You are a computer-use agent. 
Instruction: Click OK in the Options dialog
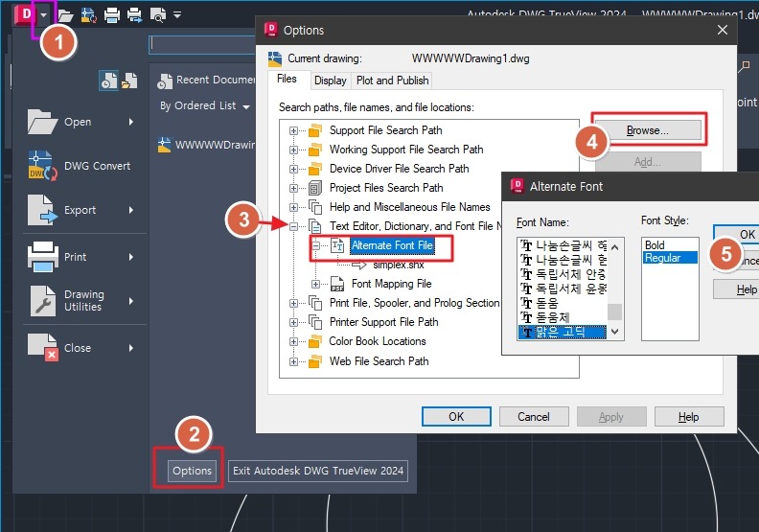456,417
